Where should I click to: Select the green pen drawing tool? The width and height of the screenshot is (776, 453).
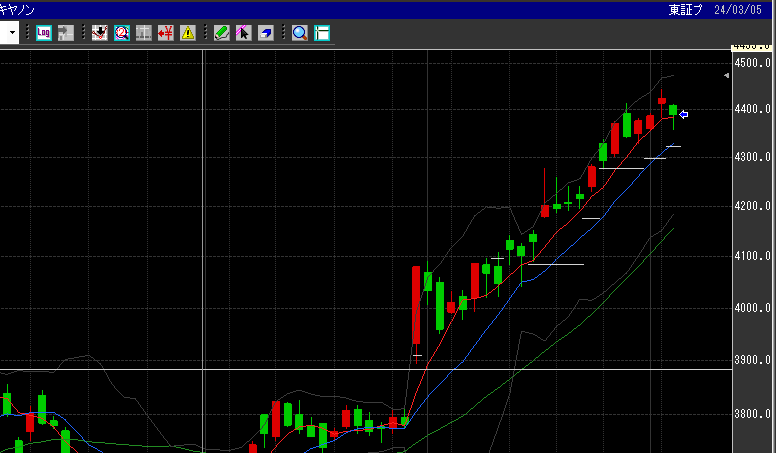pyautogui.click(x=222, y=33)
